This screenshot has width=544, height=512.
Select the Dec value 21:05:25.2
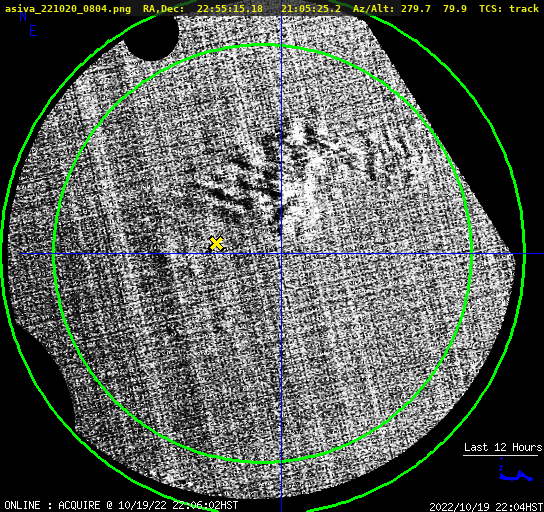(x=311, y=8)
